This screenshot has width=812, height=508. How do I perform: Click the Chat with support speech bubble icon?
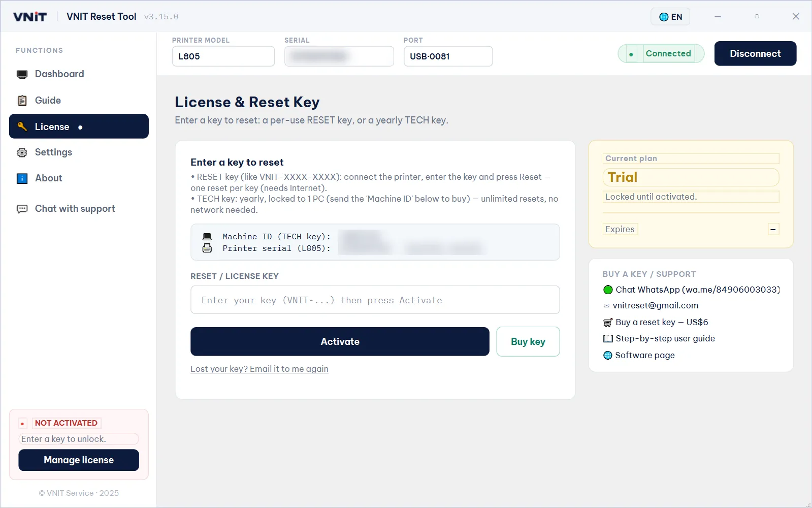coord(22,209)
